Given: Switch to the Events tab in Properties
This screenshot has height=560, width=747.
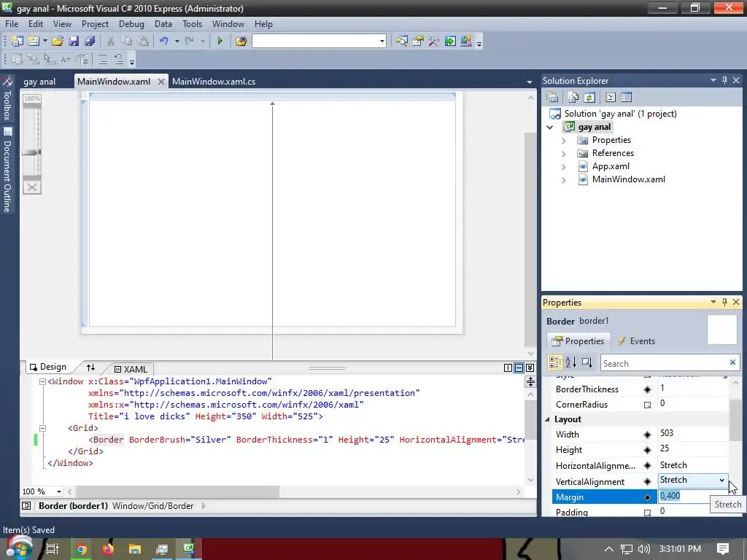Looking at the screenshot, I should [636, 341].
